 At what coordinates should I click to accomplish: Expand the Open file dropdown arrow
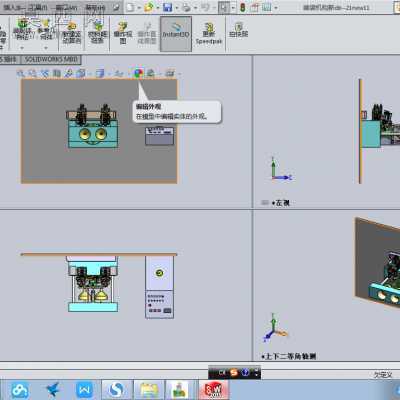158,7
